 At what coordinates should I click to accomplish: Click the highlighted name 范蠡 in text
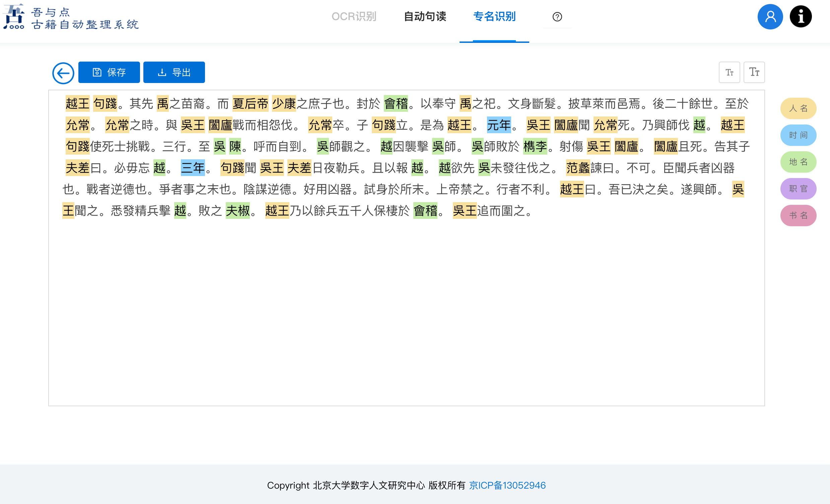pyautogui.click(x=578, y=168)
